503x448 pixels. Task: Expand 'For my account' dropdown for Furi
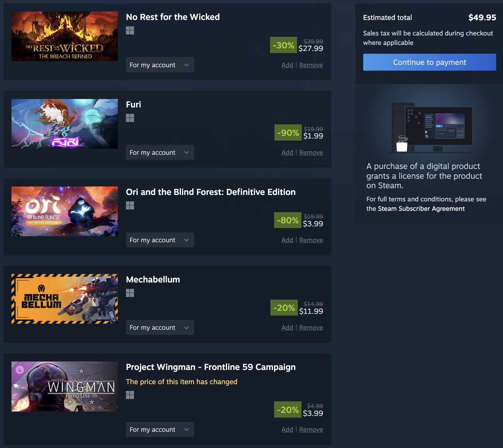(x=160, y=152)
